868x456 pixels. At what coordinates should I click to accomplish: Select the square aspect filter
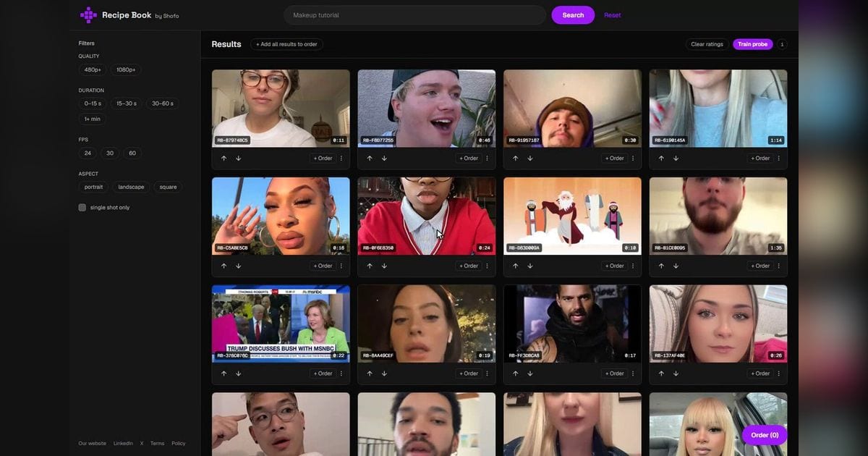pos(168,187)
